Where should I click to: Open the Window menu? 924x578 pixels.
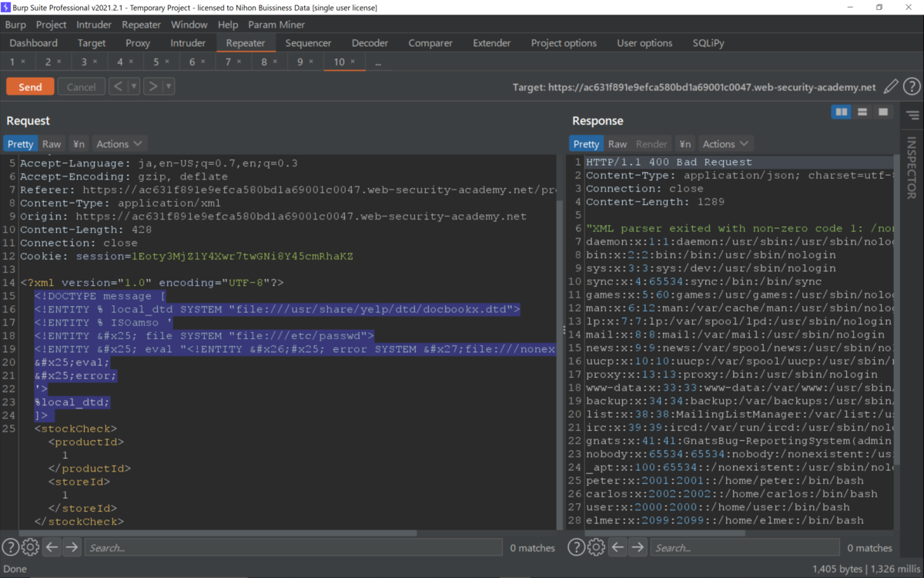pos(189,25)
